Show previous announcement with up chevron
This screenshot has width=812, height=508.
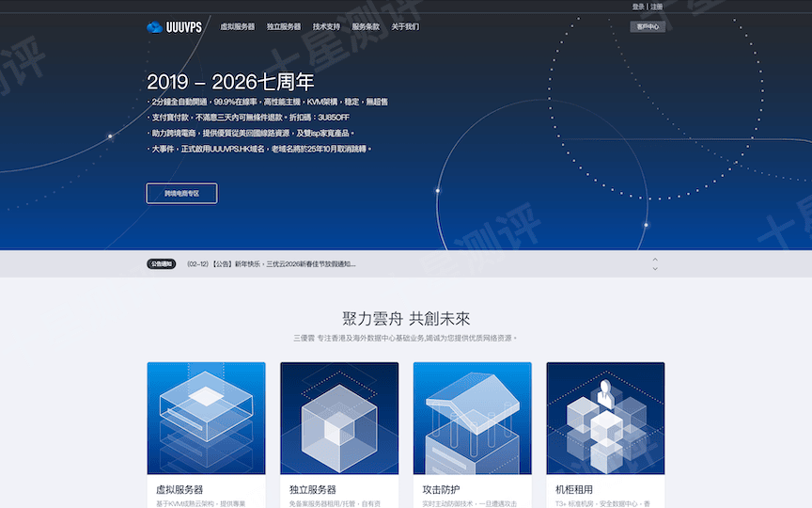pyautogui.click(x=655, y=259)
